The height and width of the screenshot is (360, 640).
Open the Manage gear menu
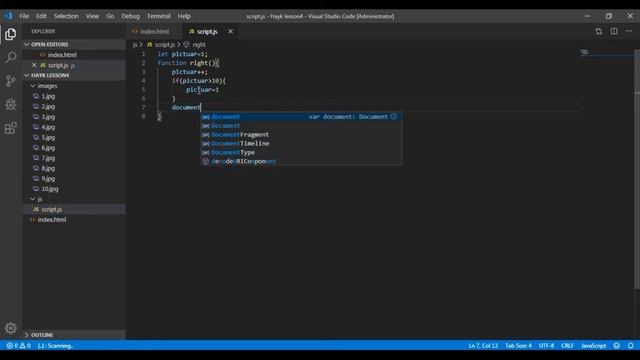coord(11,328)
